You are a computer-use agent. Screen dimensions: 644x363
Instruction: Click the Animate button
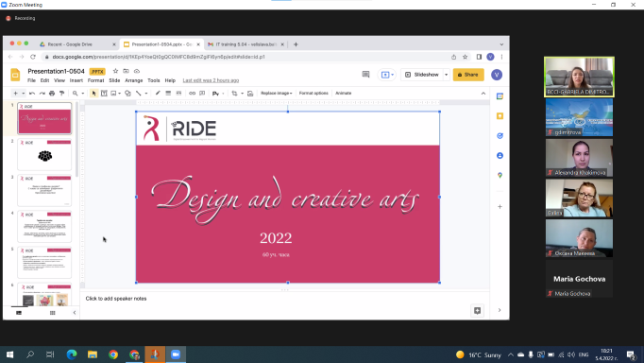(x=344, y=94)
